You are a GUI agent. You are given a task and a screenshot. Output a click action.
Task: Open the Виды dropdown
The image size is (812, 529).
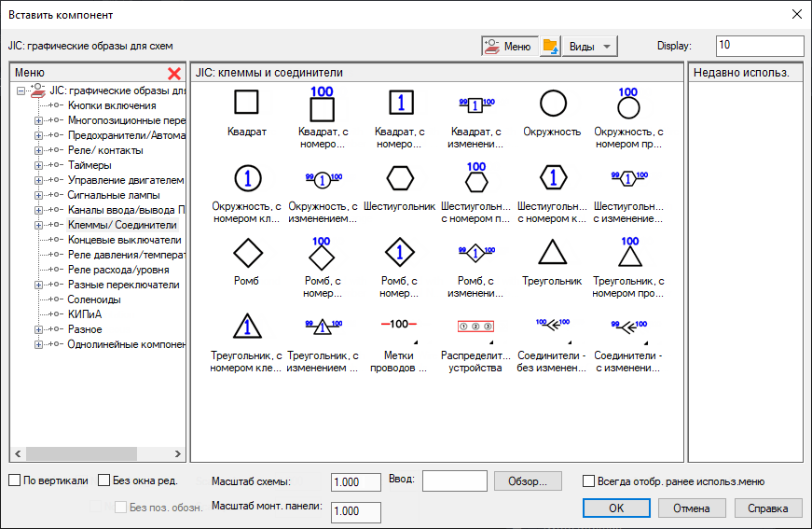[590, 47]
